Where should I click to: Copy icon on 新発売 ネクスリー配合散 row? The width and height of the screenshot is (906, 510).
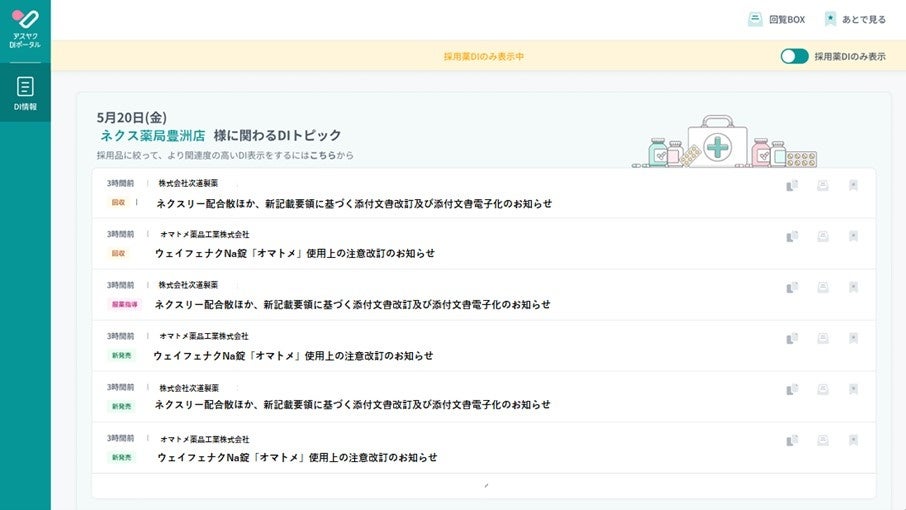tap(792, 389)
